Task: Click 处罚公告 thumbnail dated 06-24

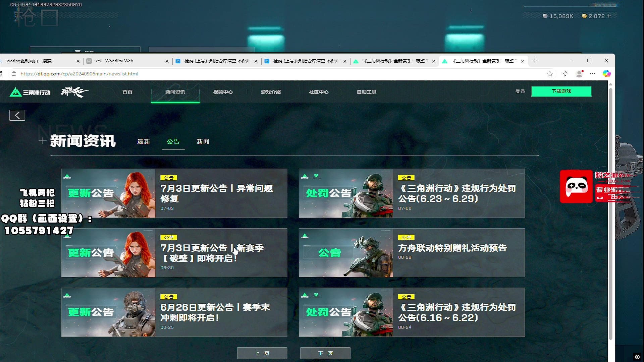Action: click(x=346, y=312)
